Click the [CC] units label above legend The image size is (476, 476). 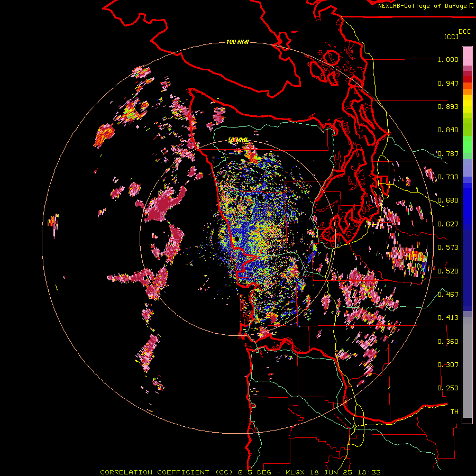pyautogui.click(x=451, y=36)
